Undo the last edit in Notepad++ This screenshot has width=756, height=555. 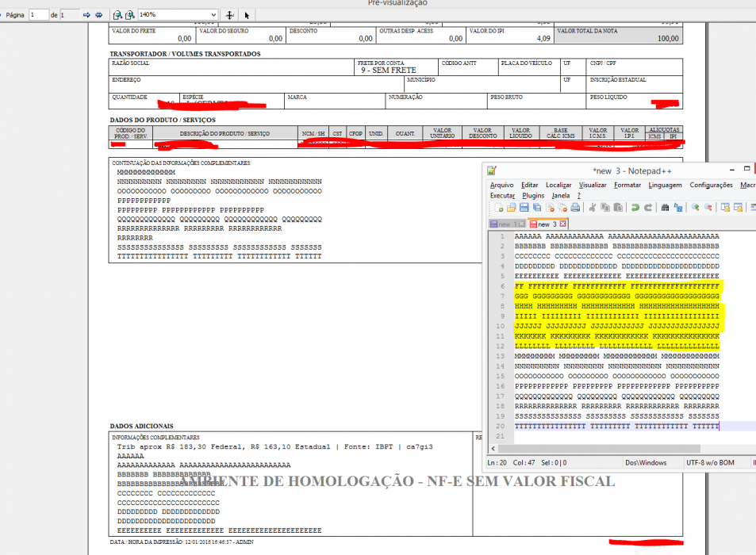pos(635,208)
